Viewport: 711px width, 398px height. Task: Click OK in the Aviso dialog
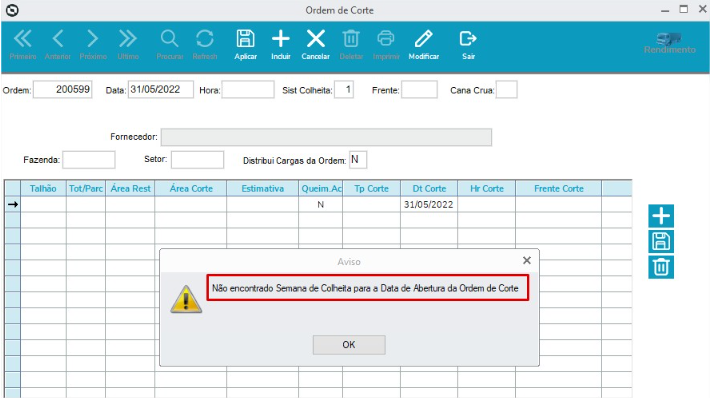tap(349, 345)
